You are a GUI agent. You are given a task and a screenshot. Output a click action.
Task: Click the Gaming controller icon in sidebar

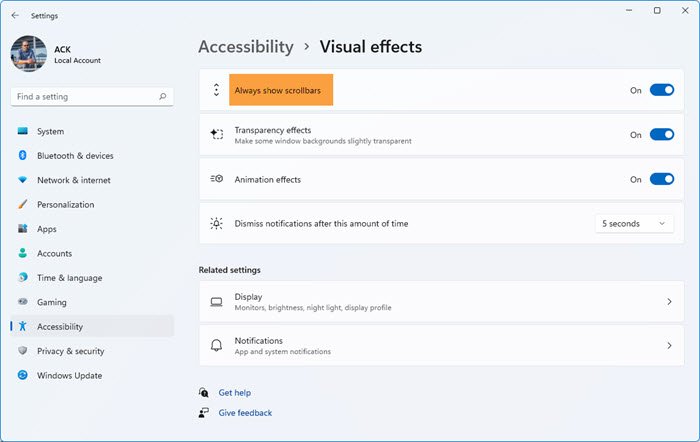point(22,302)
